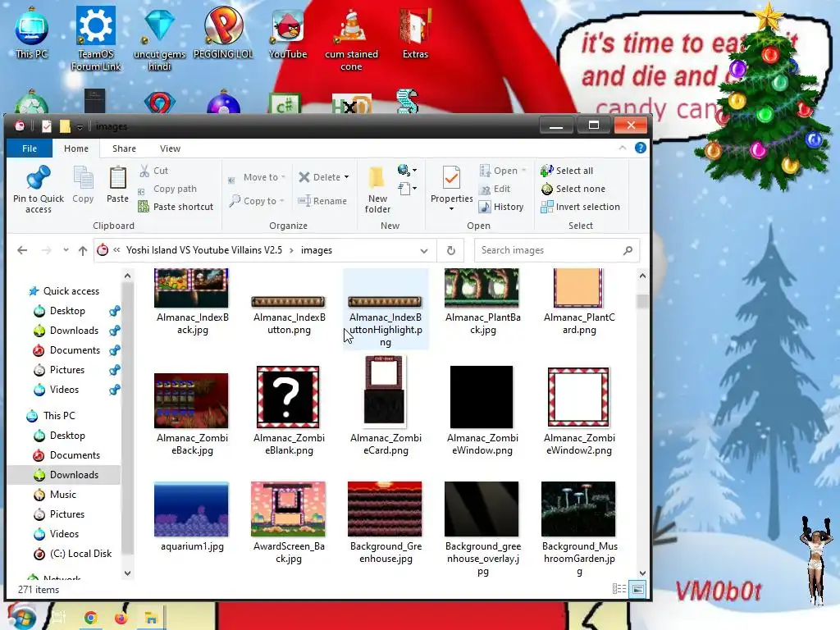
Task: Click the images breadcrumb segment
Action: click(317, 250)
